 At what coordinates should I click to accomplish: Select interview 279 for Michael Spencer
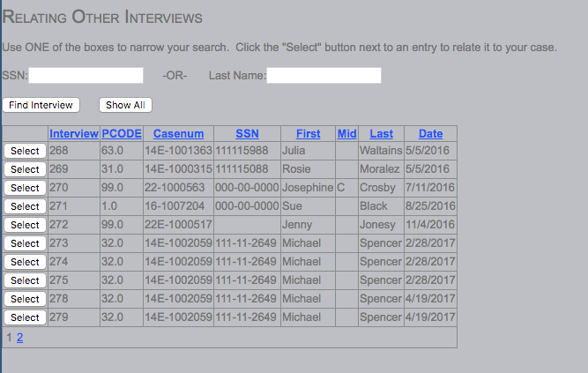pyautogui.click(x=25, y=317)
